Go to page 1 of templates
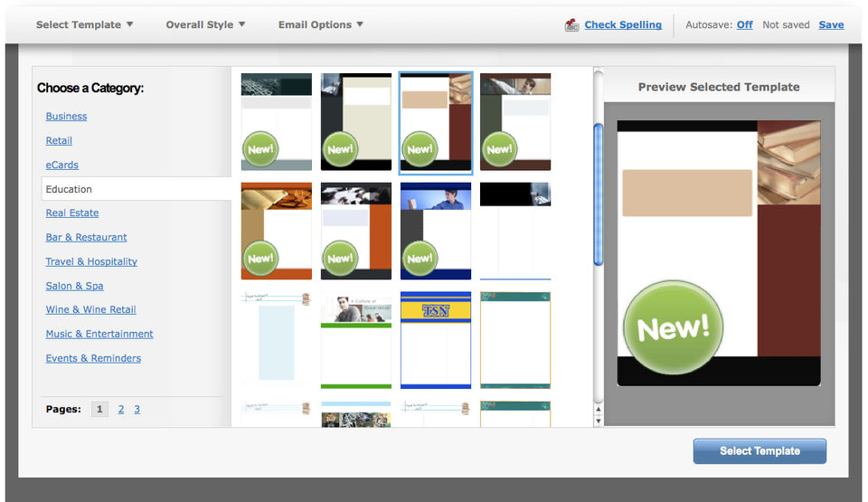The width and height of the screenshot is (868, 502). (99, 409)
